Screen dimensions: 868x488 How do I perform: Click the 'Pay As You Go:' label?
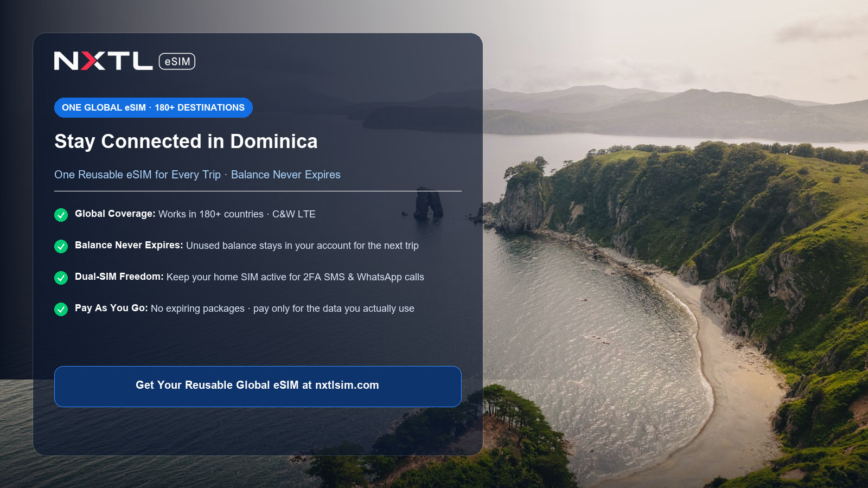[x=111, y=308]
